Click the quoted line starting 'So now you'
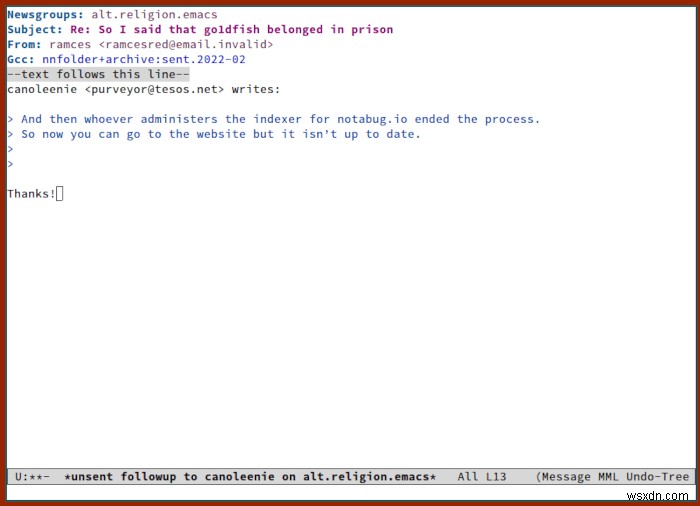Viewport: 700px width, 506px height. coord(214,134)
